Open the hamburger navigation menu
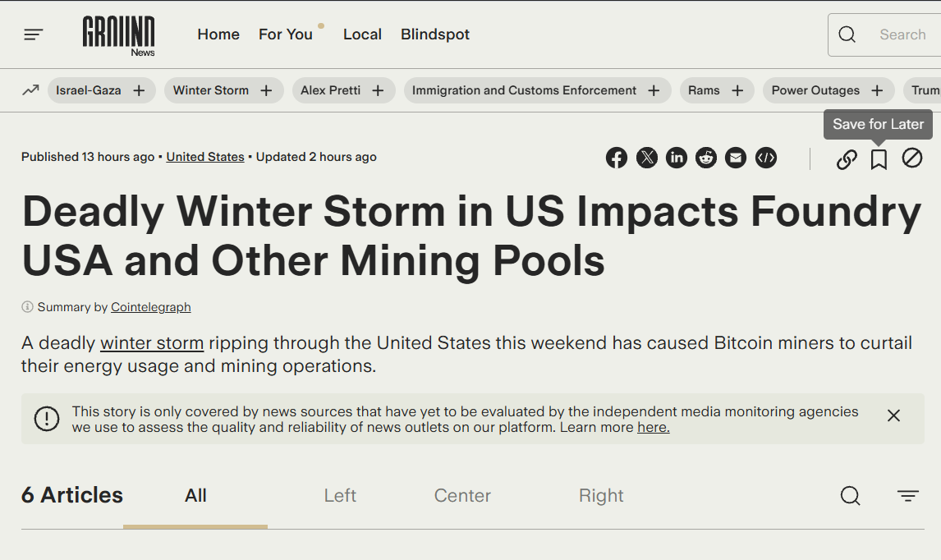 tap(33, 34)
